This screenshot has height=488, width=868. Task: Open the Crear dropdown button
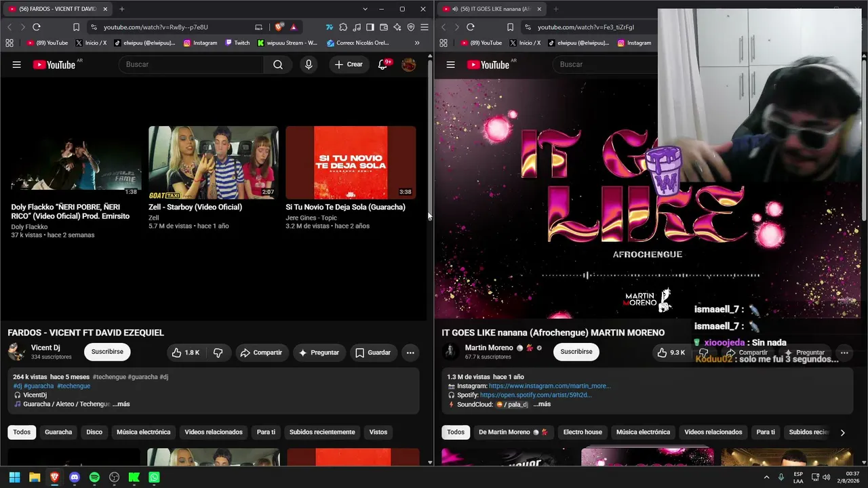point(349,64)
